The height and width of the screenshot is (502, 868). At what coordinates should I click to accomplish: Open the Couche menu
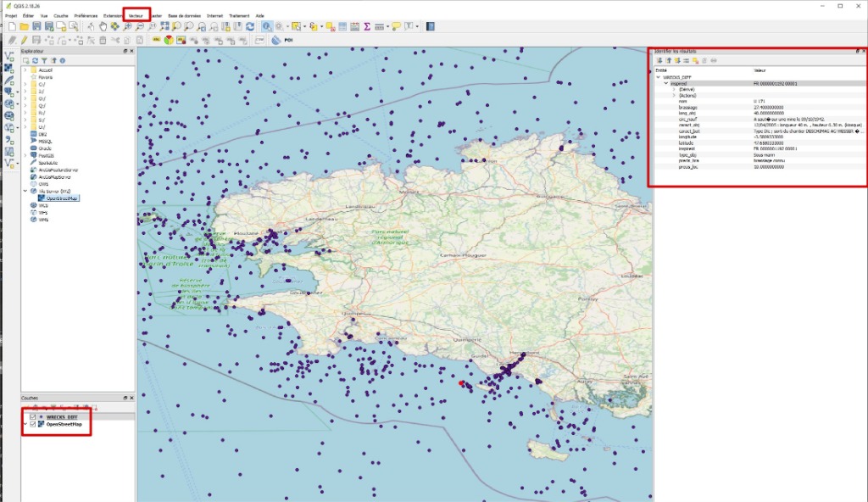[x=61, y=15]
